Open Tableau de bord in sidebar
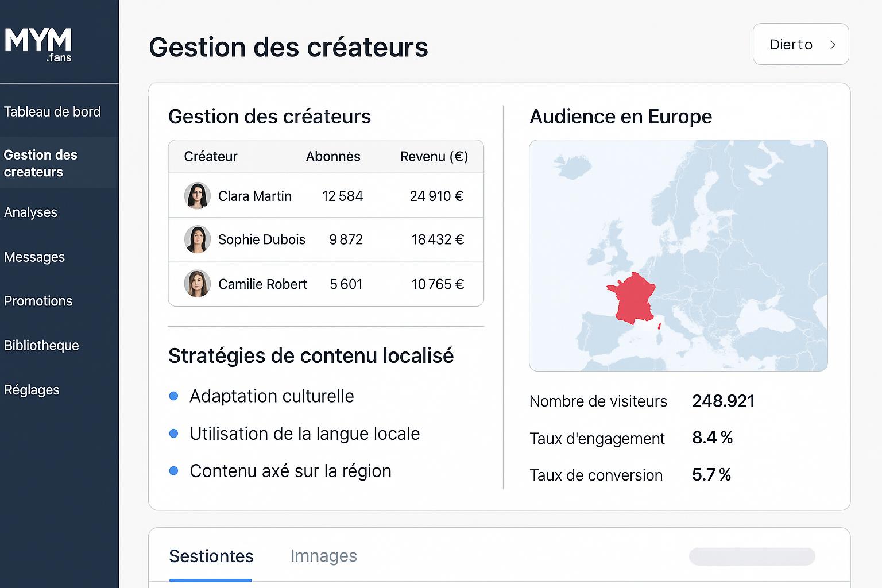882x588 pixels. (x=52, y=111)
